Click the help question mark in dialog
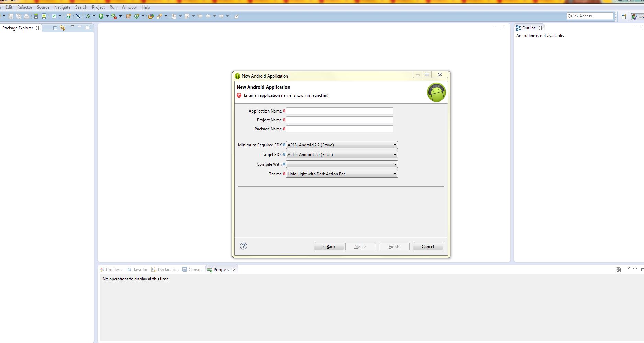The height and width of the screenshot is (343, 644). (x=244, y=246)
